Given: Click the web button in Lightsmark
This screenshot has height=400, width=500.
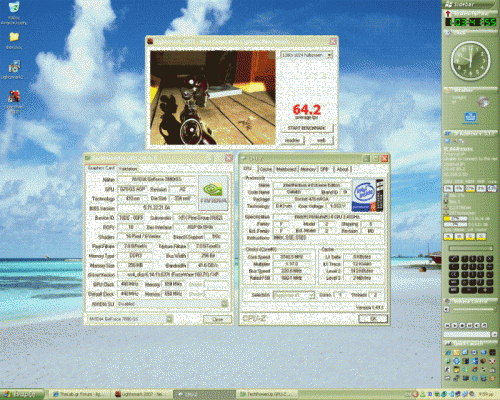Looking at the screenshot, I should point(321,140).
